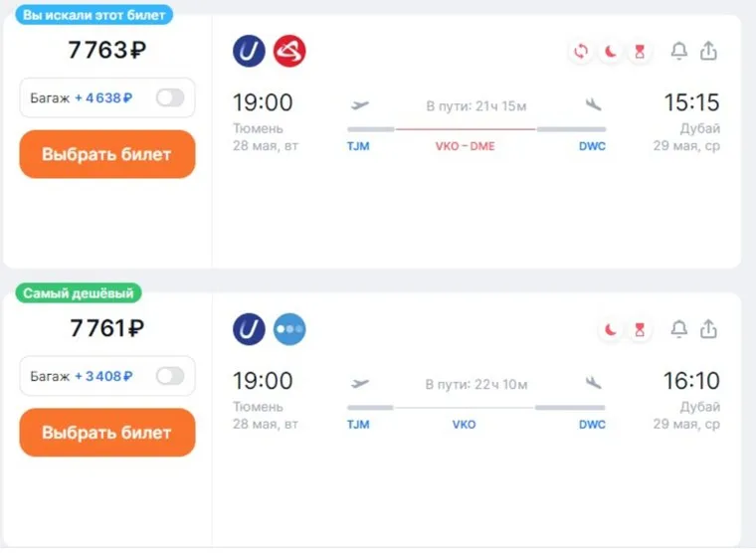This screenshot has height=553, width=756.
Task: Click the Самый дешёвый green badge
Action: [x=79, y=293]
